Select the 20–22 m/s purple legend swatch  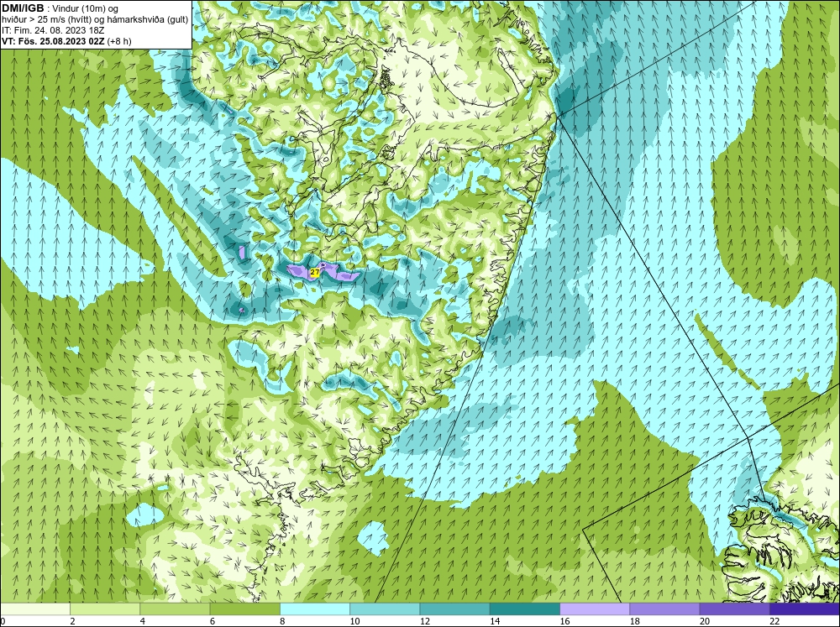point(734,609)
